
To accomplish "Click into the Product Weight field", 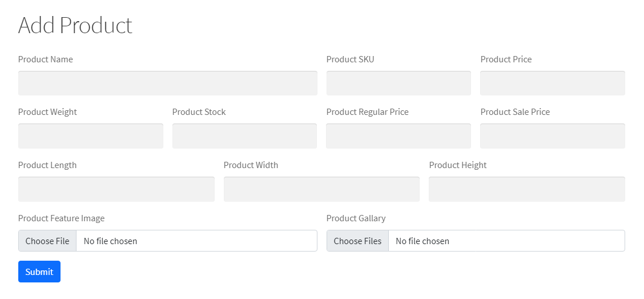I will click(x=90, y=136).
